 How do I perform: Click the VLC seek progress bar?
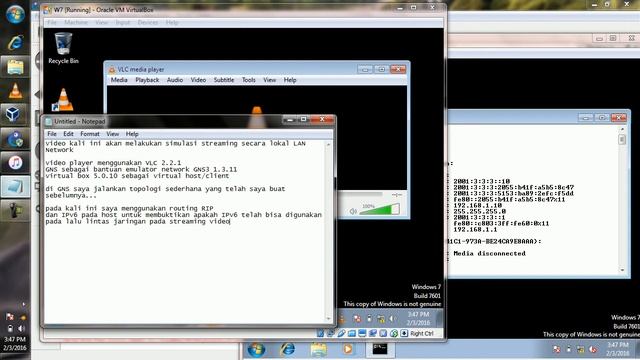pyautogui.click(x=360, y=195)
